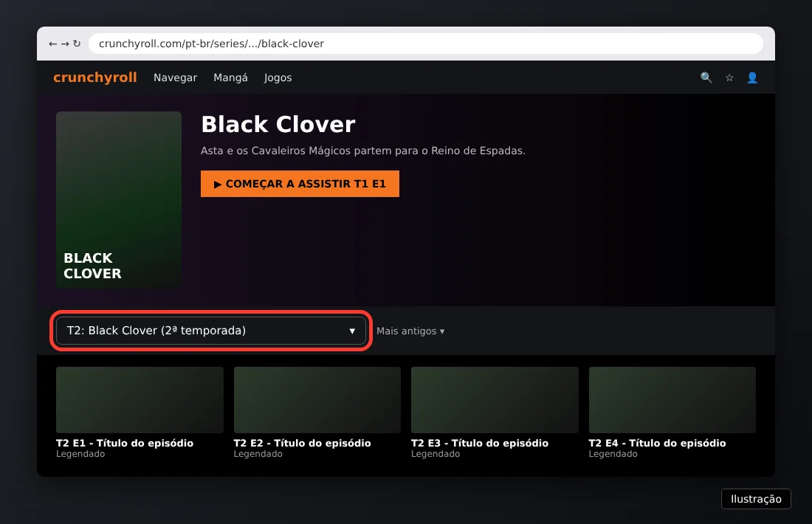Click the Black Clover series heading

278,124
